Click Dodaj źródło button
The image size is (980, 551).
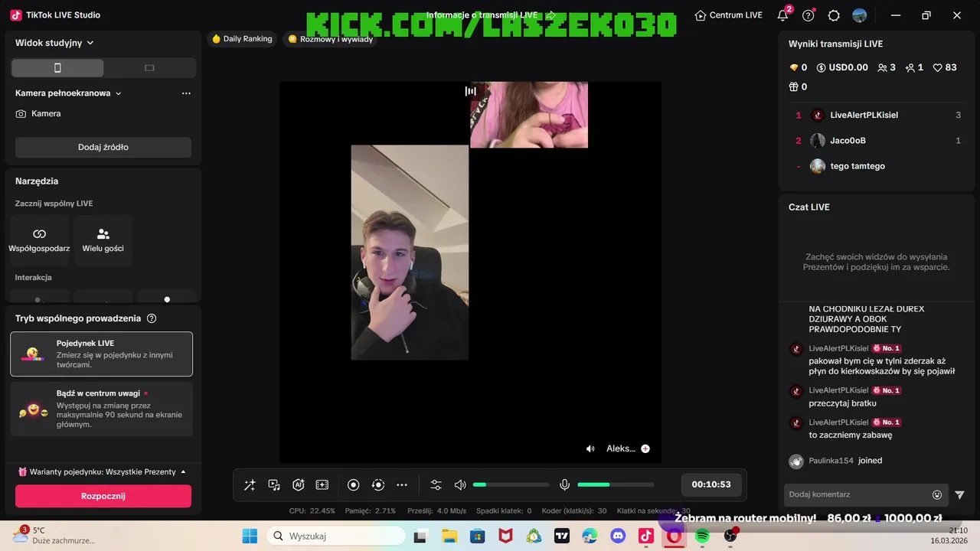[103, 147]
